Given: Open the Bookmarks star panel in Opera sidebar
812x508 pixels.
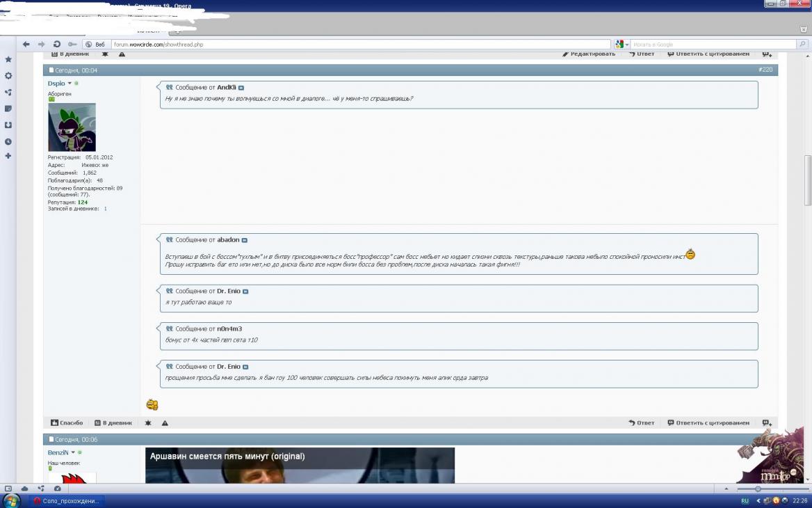Looking at the screenshot, I should click(x=8, y=60).
